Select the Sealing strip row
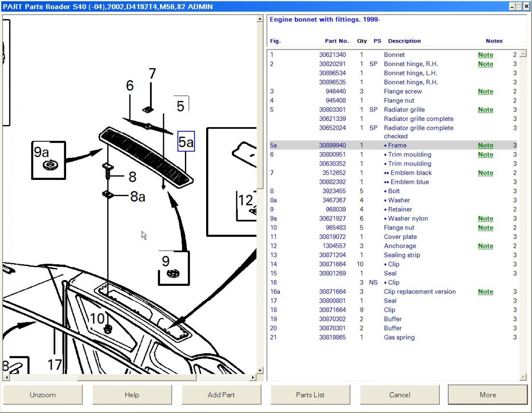Viewport: 532px width, 413px height. pyautogui.click(x=394, y=255)
